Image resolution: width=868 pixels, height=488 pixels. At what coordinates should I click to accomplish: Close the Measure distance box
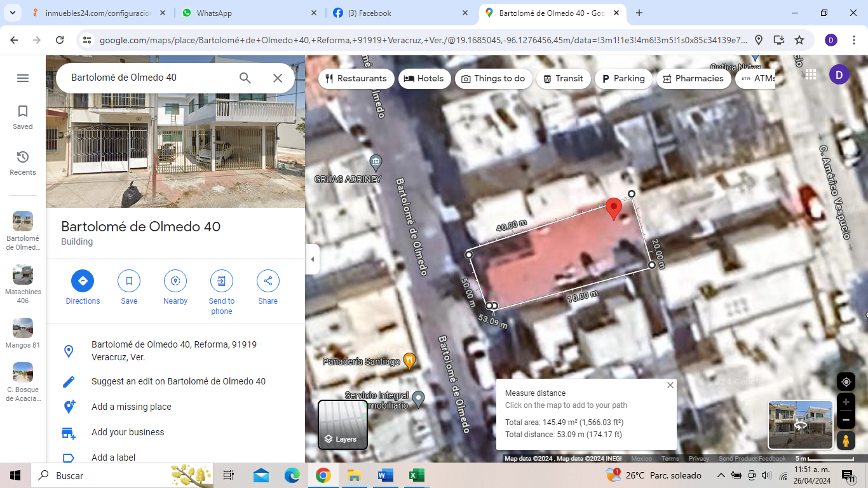[670, 385]
